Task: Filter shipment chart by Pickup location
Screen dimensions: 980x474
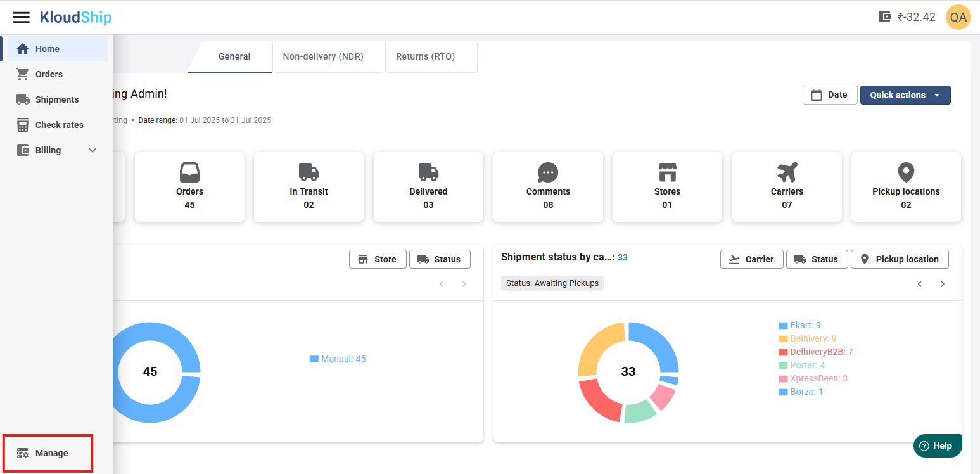Action: click(900, 259)
